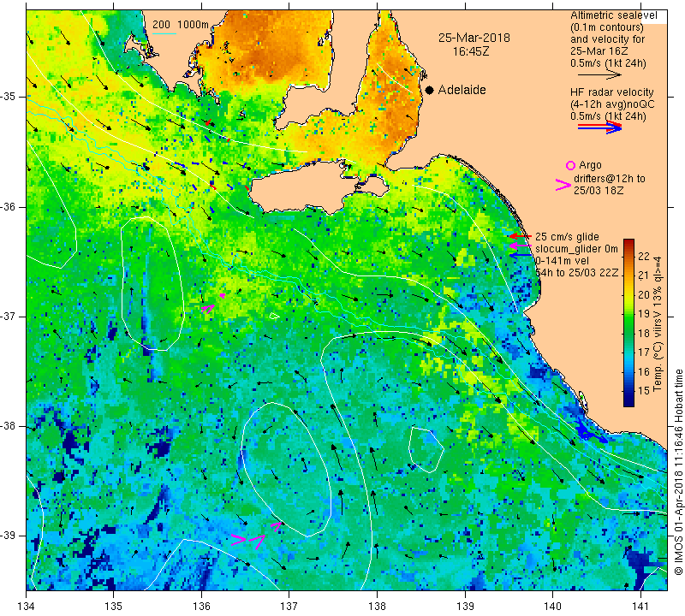This screenshot has height=616, width=685.
Task: Click the latitude axis label -37
Action: [8, 316]
